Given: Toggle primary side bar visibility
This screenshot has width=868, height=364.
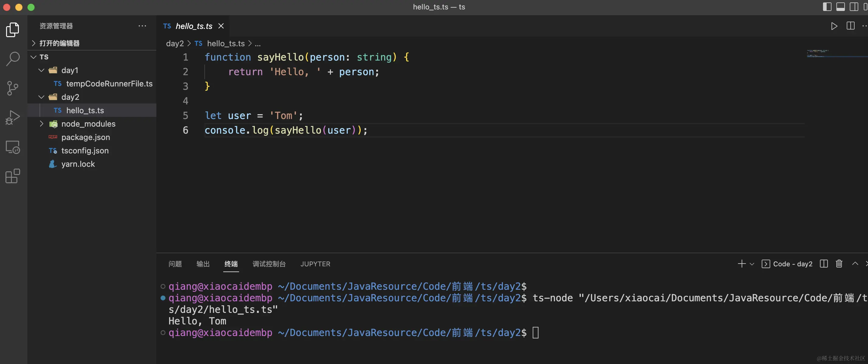Looking at the screenshot, I should (x=827, y=7).
